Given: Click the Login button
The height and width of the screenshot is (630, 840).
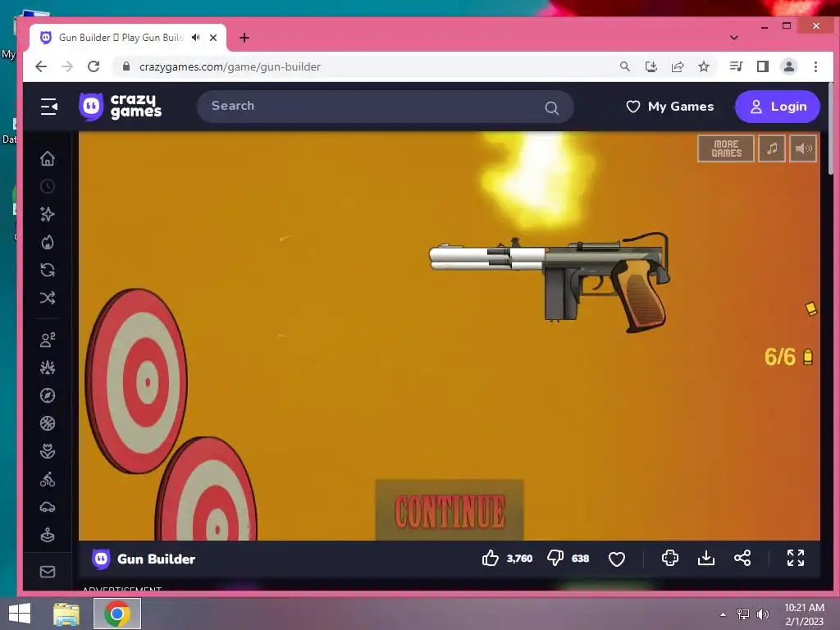Looking at the screenshot, I should [x=778, y=107].
